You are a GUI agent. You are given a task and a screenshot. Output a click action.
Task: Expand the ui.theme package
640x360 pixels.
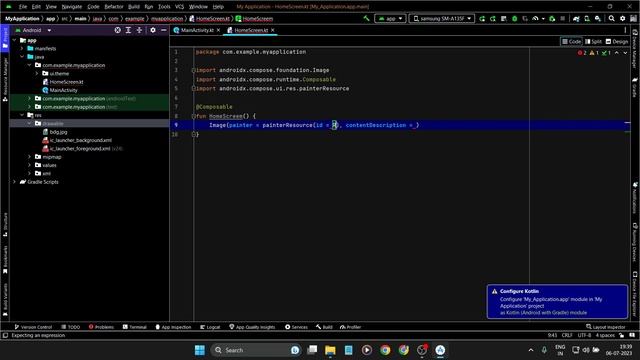pos(37,73)
